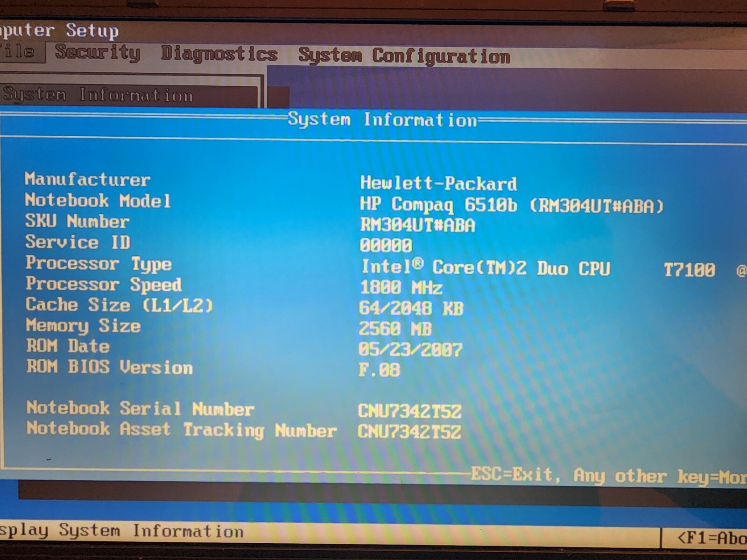Click the RM304UT#ABA SKU value

(x=417, y=225)
